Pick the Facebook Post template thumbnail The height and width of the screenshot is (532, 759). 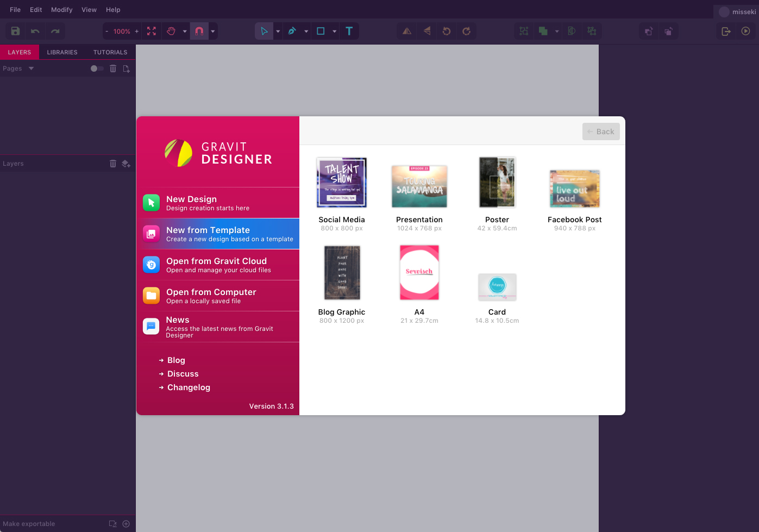[575, 189]
